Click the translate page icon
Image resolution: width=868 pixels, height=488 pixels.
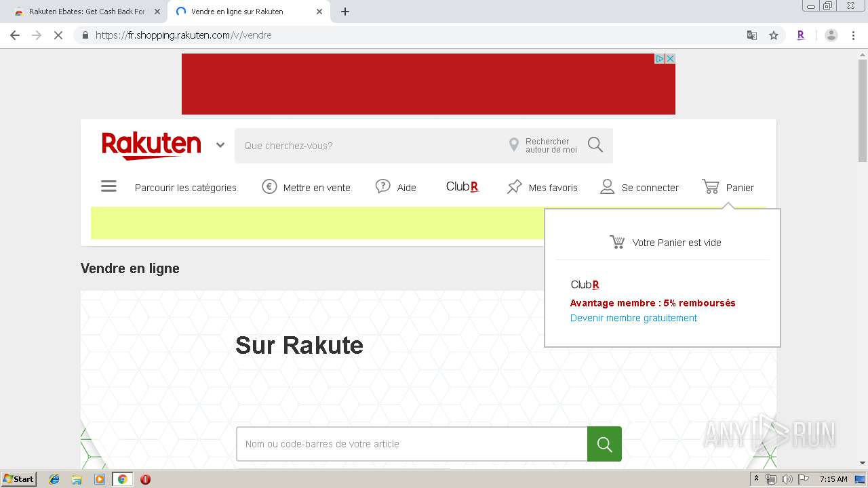click(752, 35)
